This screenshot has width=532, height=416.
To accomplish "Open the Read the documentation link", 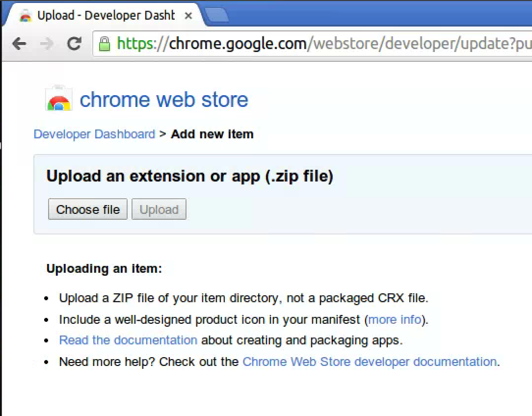I will [x=128, y=340].
